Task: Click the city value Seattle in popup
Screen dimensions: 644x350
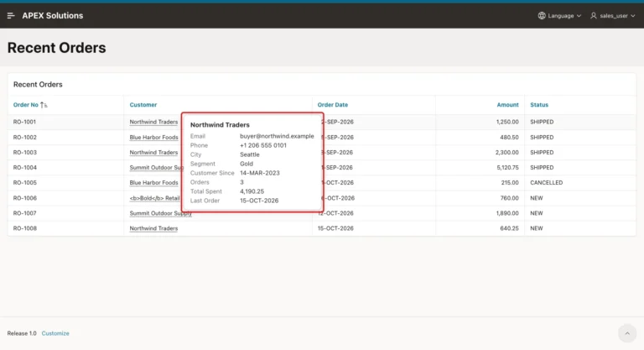Action: pyautogui.click(x=250, y=154)
